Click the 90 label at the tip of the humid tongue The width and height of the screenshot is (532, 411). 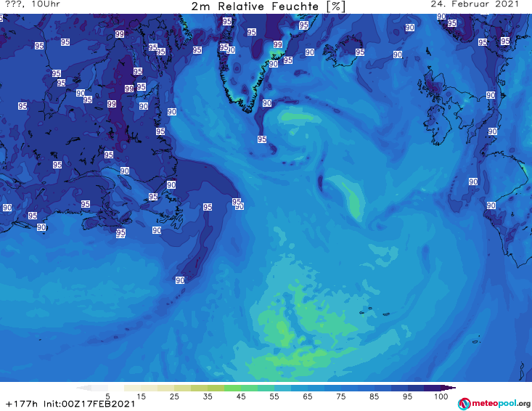[180, 280]
